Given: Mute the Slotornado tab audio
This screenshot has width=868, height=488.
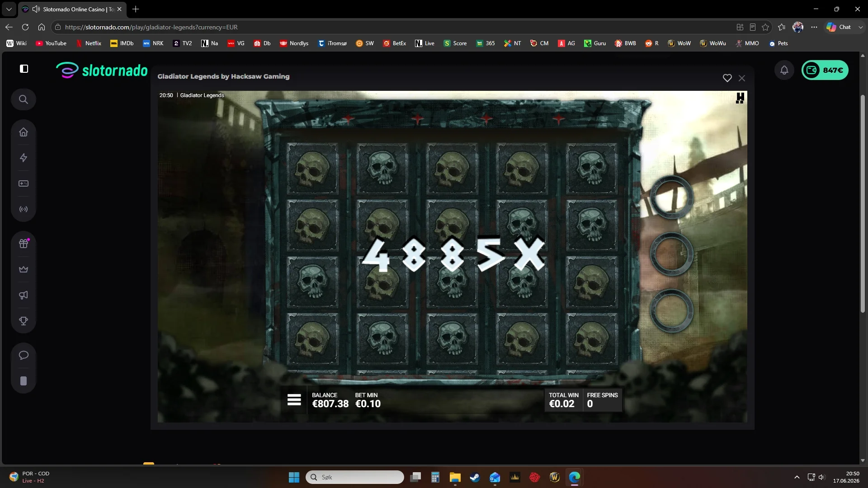Looking at the screenshot, I should 36,9.
